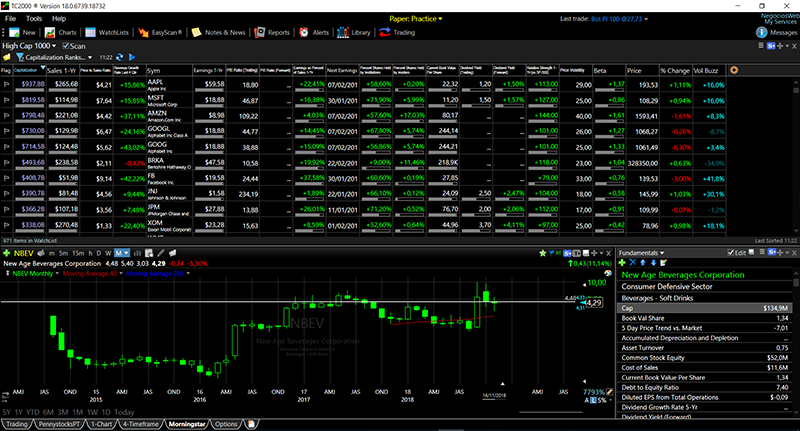Set chart range to 5Y
800x431 pixels.
6,412
